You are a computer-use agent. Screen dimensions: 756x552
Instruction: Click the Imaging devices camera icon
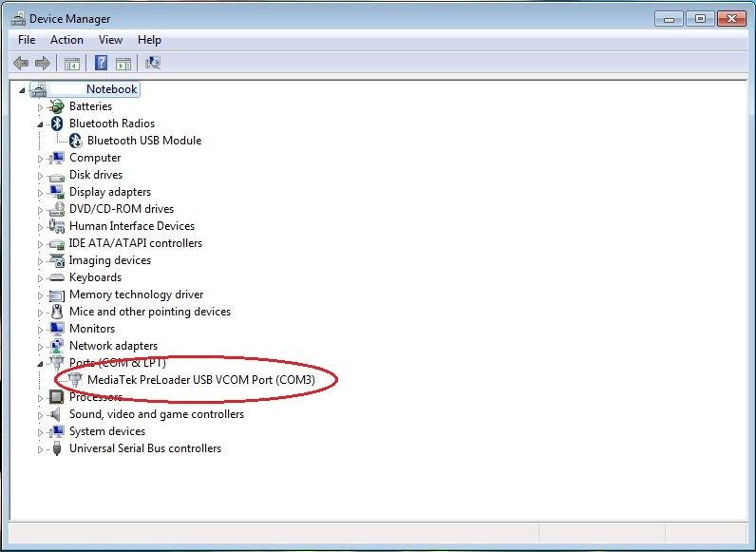[57, 260]
